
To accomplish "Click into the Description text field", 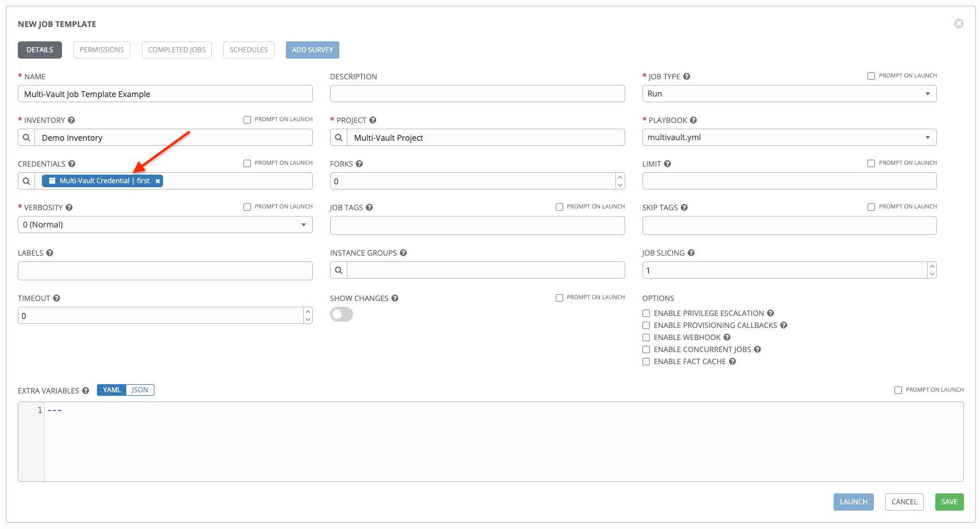I will (x=477, y=94).
